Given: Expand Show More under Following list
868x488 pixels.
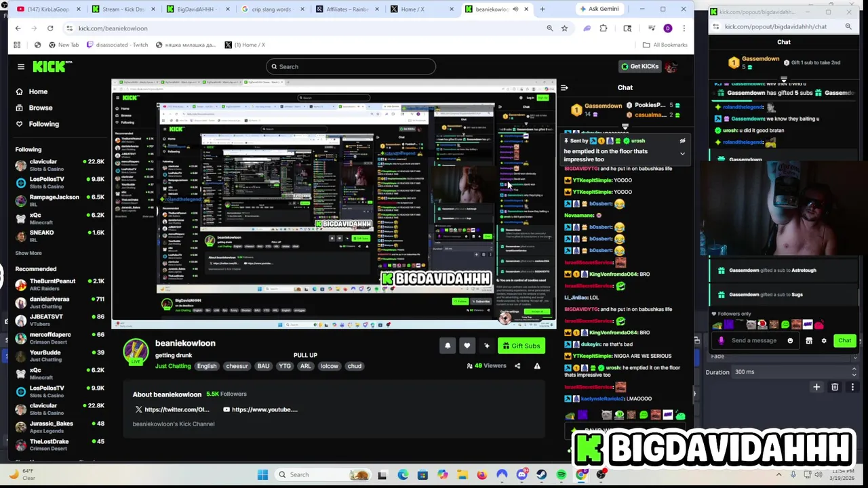Looking at the screenshot, I should click(x=28, y=253).
